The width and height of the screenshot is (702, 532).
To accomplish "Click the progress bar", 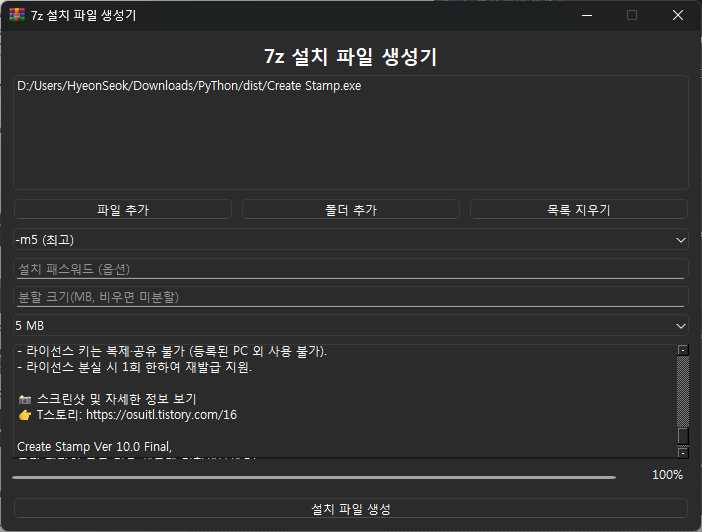I will coord(314,477).
